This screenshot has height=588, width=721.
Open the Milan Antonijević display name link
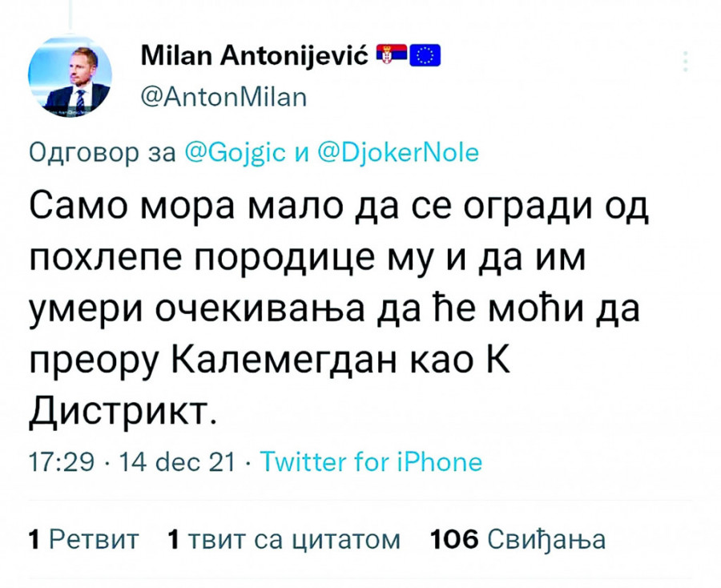click(254, 56)
